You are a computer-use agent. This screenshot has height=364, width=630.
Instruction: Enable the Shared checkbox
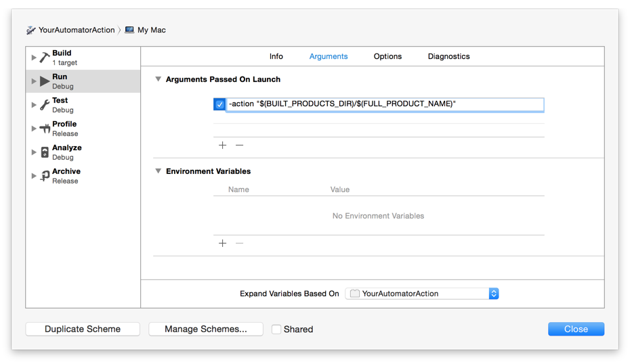[276, 329]
